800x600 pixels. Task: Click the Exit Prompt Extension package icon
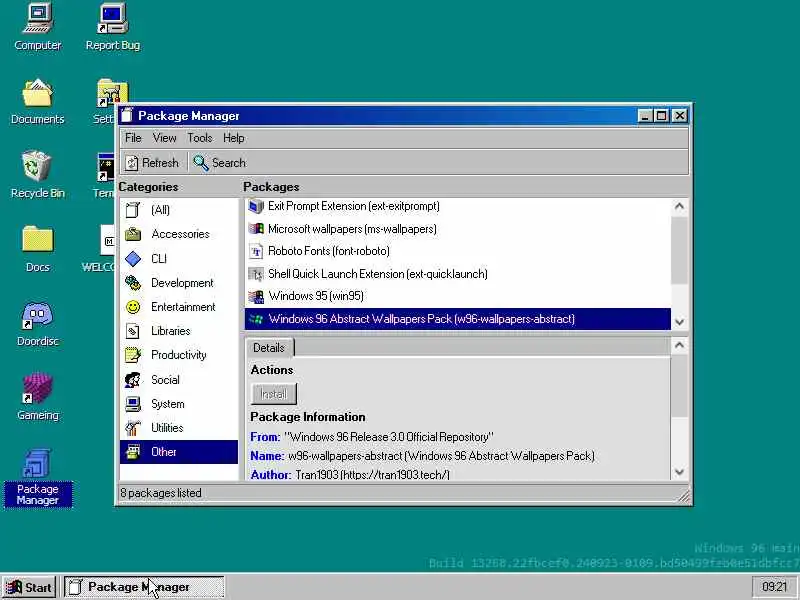[x=256, y=206]
